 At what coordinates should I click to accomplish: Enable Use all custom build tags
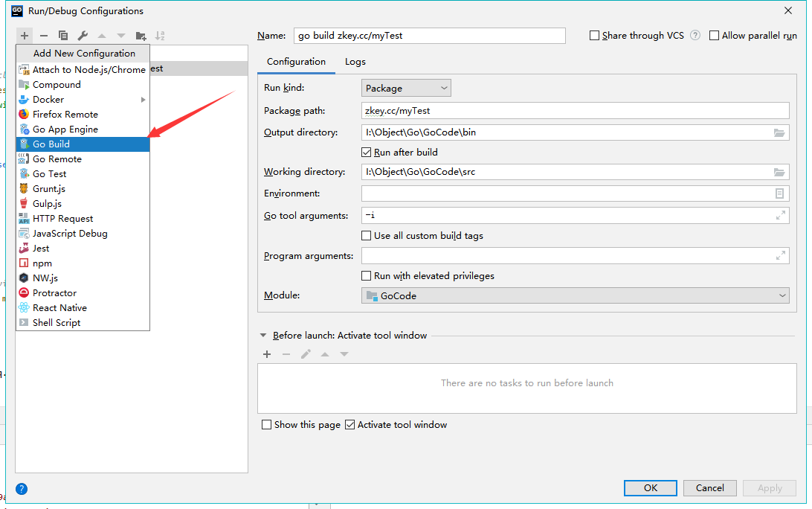366,236
